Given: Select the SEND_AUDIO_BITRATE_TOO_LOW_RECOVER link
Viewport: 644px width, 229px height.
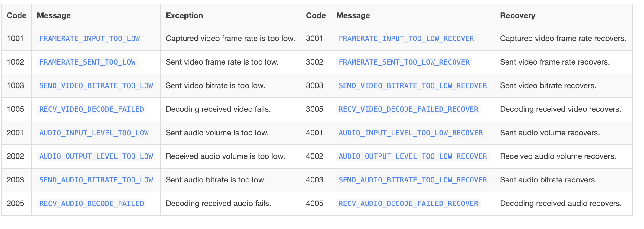Looking at the screenshot, I should point(413,180).
